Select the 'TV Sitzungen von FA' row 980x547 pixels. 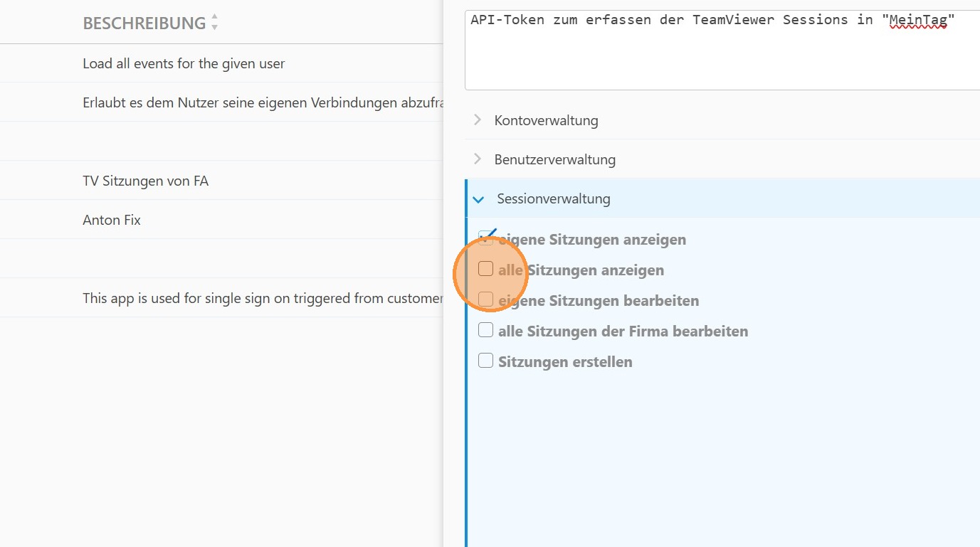click(x=145, y=181)
